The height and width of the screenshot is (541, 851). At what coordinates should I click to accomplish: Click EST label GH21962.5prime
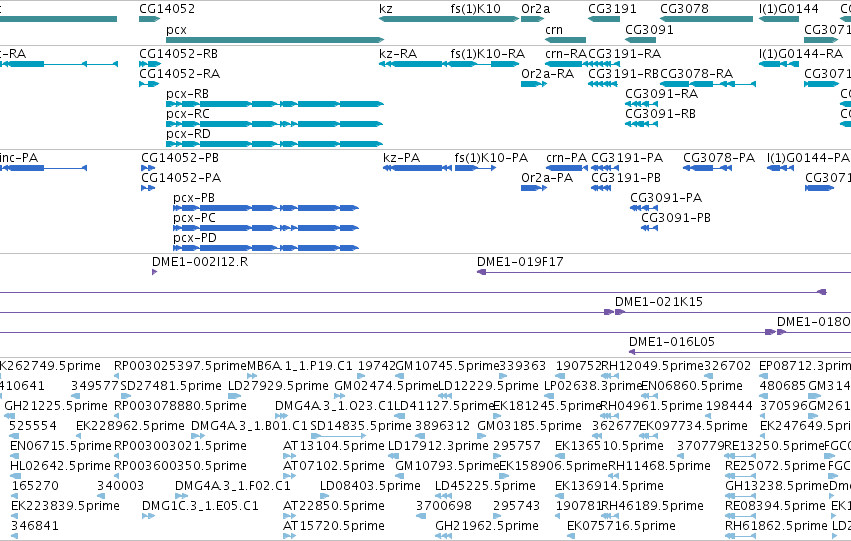point(487,526)
